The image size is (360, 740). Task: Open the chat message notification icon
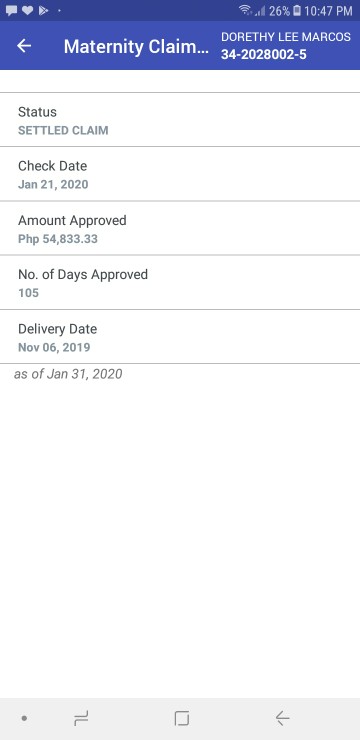point(11,10)
